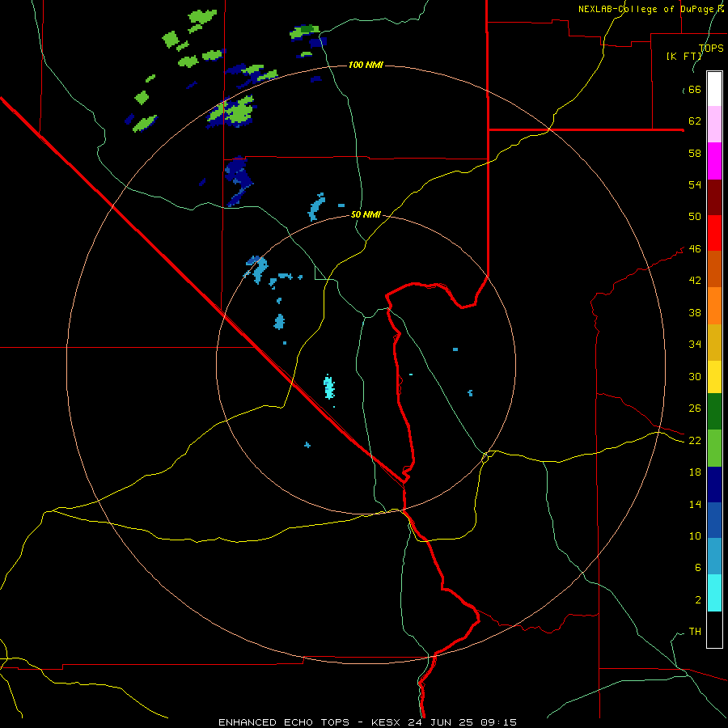The height and width of the screenshot is (728, 728).
Task: Click the "K FT" legend units label
Action: click(x=684, y=56)
